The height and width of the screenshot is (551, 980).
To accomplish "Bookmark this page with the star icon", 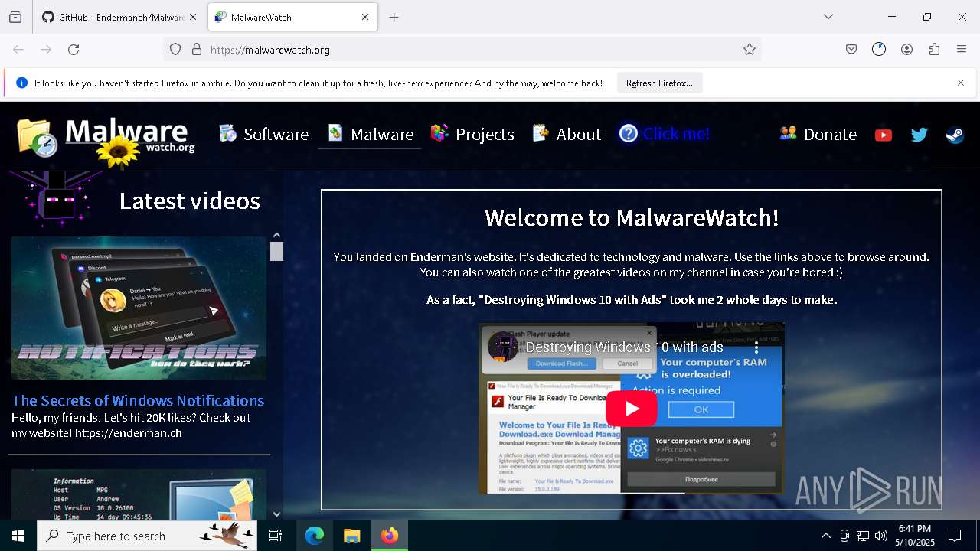I will [750, 50].
